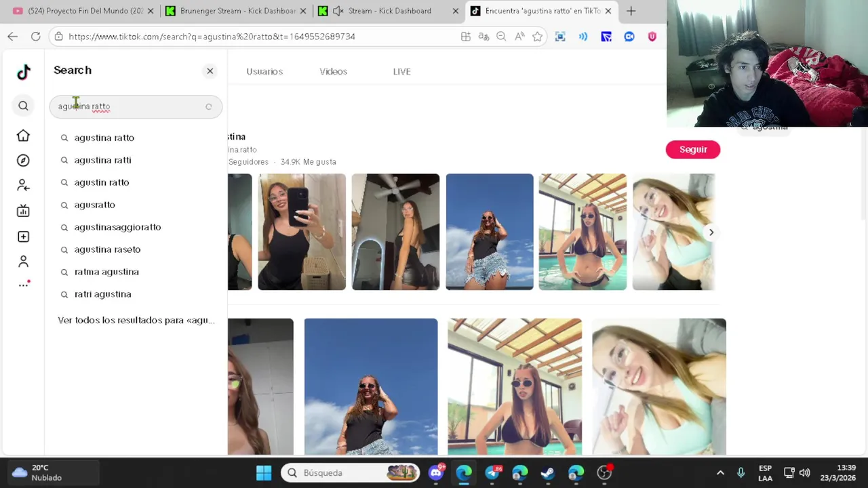Open the large blue sky video thumbnail in the bottom row
This screenshot has width=868, height=488.
point(371,386)
